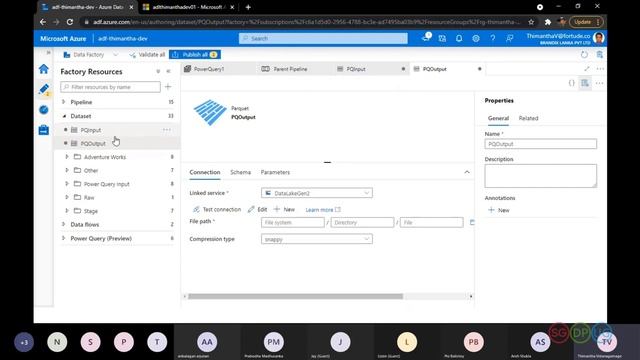The width and height of the screenshot is (640, 360).
Task: Focus the Filter resources by name field
Action: 110,87
